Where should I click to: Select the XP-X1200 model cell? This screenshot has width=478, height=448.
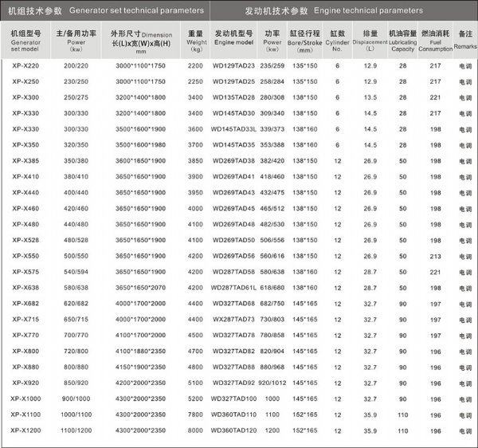[26, 430]
